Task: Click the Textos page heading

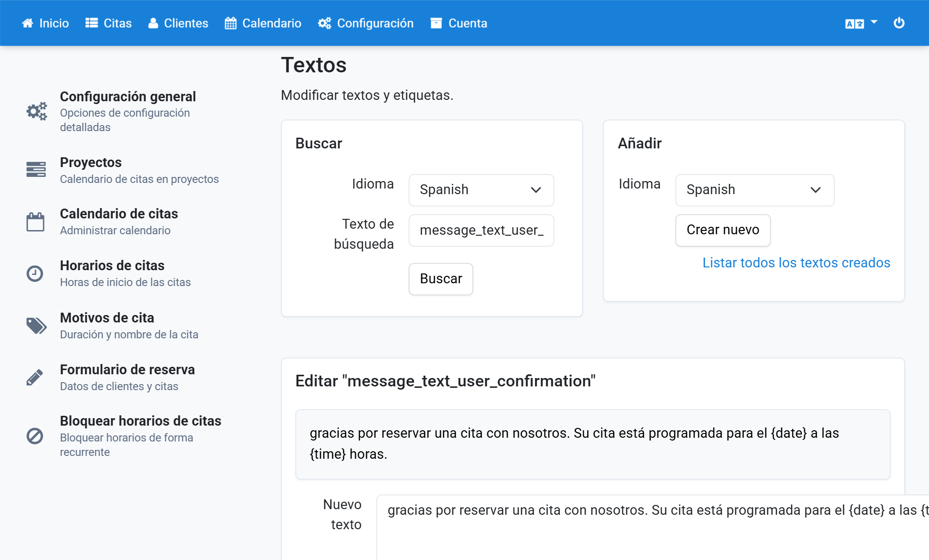Action: tap(314, 65)
